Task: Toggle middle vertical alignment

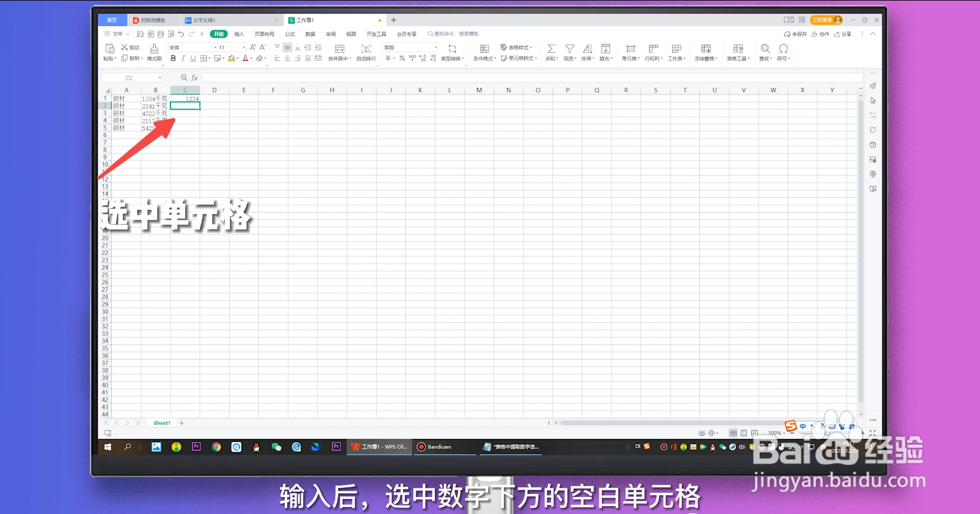Action: coord(287,47)
